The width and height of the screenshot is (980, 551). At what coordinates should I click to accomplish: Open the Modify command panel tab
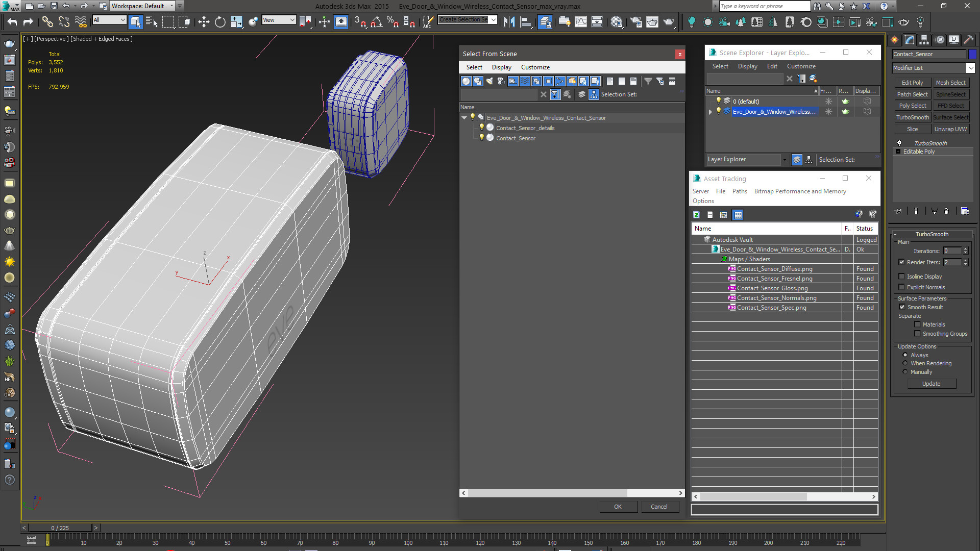910,40
